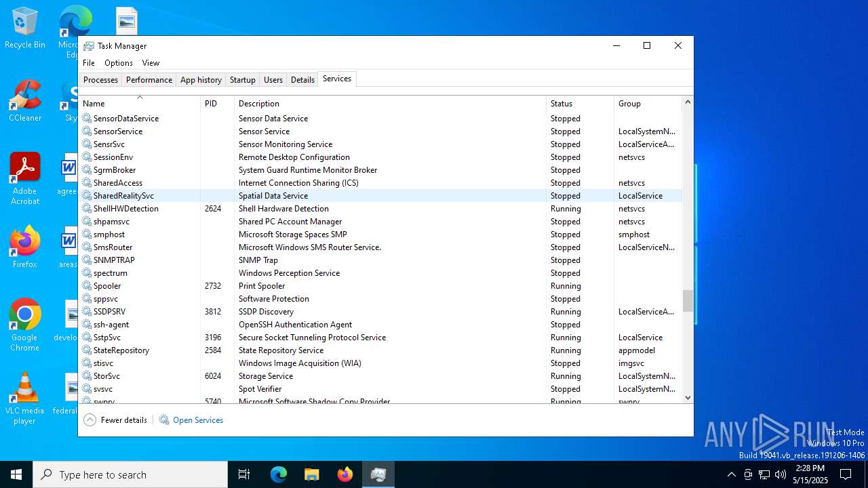
Task: Sort by the Description column header
Action: click(x=390, y=104)
